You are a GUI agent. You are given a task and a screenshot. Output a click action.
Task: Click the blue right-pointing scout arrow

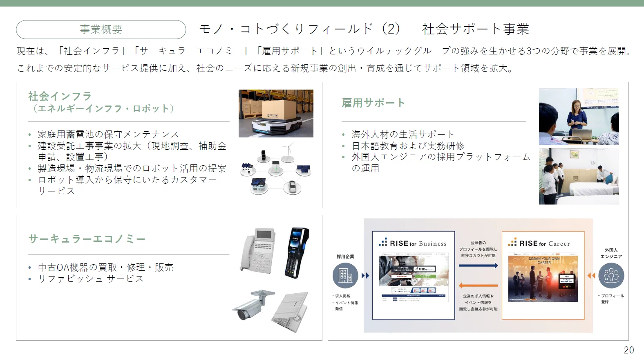[x=478, y=266]
